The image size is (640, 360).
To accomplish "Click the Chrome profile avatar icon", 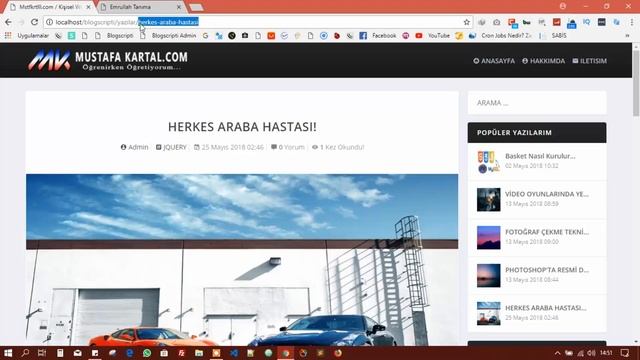I will click(x=563, y=6).
